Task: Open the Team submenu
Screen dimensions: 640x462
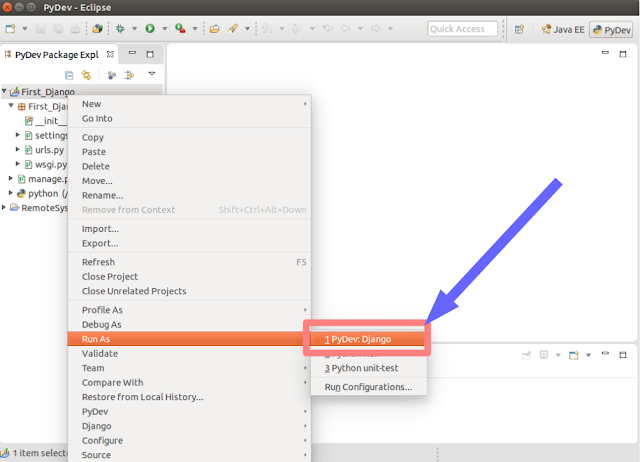Action: coord(189,368)
